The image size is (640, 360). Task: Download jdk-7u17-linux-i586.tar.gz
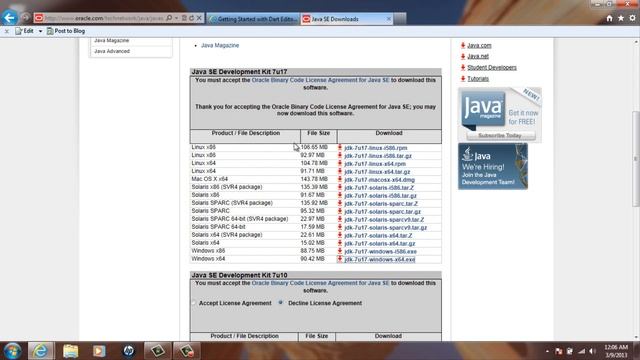pos(378,156)
